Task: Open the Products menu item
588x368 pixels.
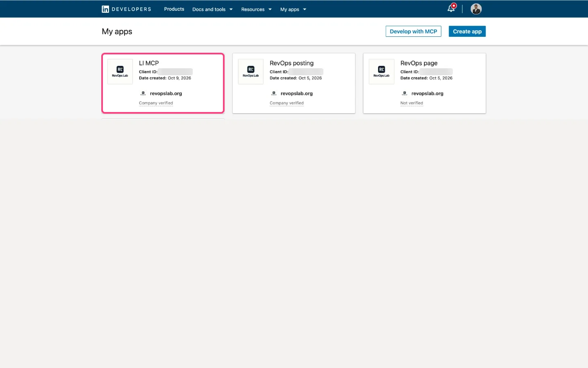Action: 174,9
